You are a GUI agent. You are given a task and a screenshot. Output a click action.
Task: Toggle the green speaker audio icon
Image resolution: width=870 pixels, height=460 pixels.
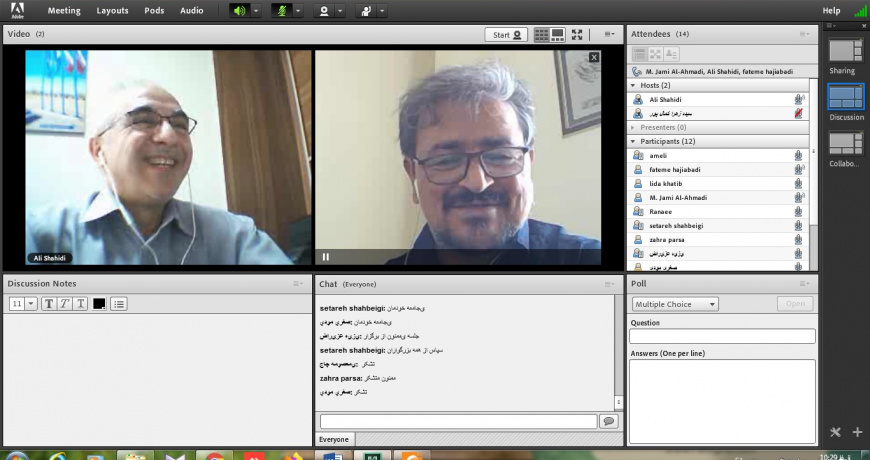click(x=239, y=11)
